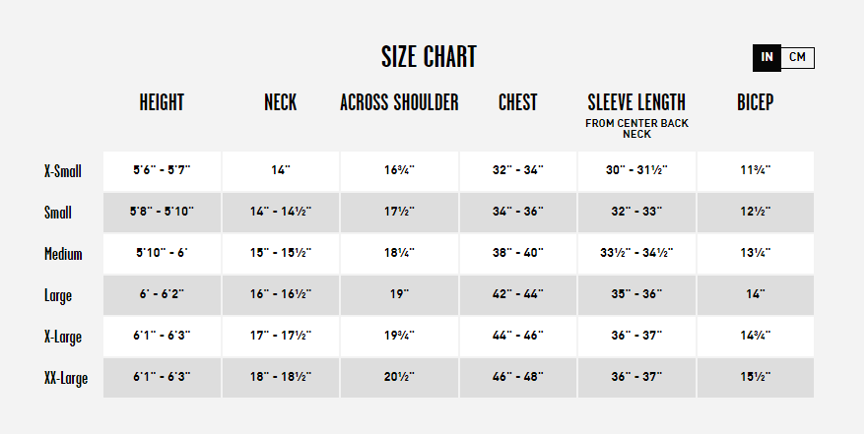The width and height of the screenshot is (868, 434).
Task: Click XX-Large across shoulder cell 20½"
Action: (399, 378)
